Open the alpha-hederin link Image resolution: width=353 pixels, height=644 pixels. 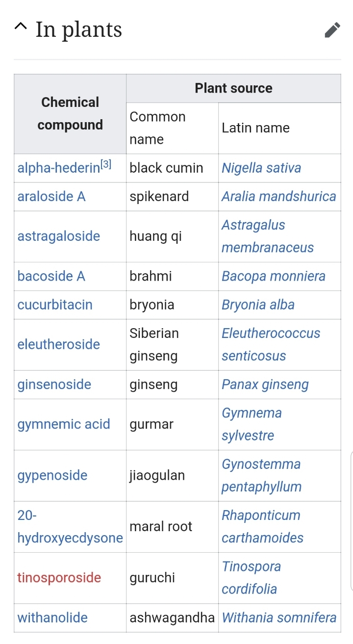pyautogui.click(x=58, y=168)
